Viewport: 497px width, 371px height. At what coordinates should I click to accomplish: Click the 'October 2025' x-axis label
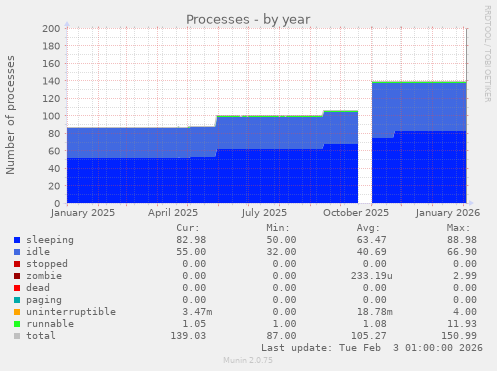(356, 213)
